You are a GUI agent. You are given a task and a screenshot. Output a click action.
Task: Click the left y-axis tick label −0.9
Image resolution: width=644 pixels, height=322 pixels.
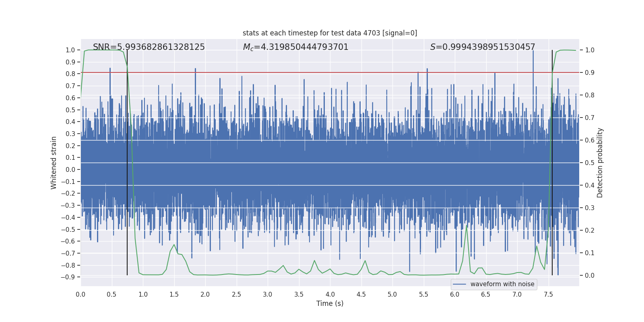point(68,277)
